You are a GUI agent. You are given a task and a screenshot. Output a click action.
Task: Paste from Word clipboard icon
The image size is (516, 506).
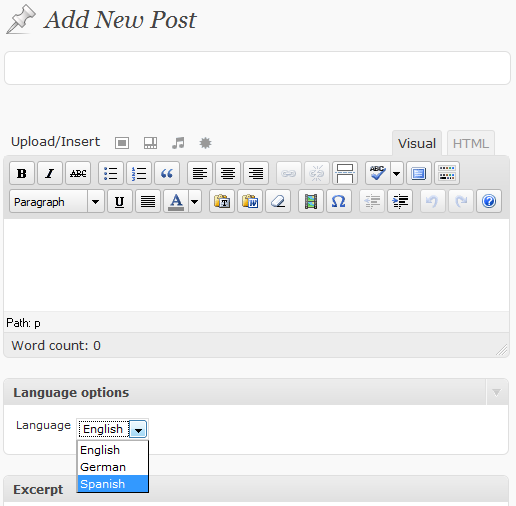(250, 201)
